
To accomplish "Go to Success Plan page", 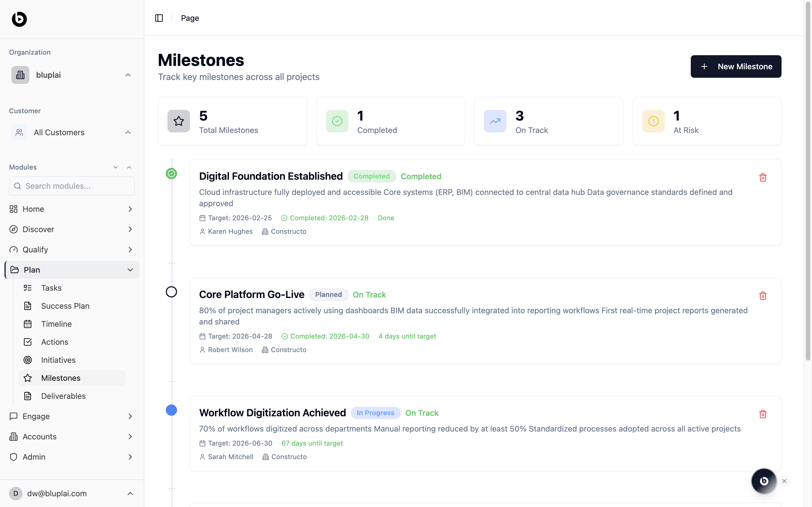I will pos(65,306).
